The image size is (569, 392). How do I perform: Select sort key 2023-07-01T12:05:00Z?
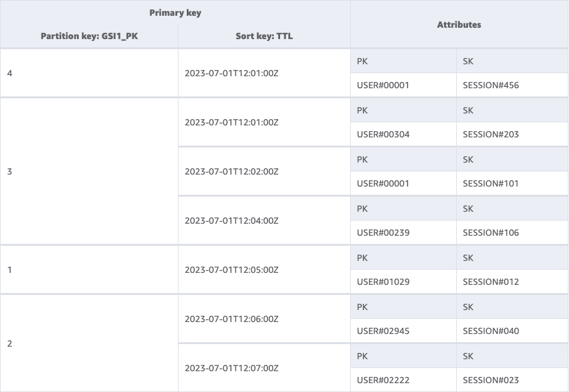(x=232, y=270)
